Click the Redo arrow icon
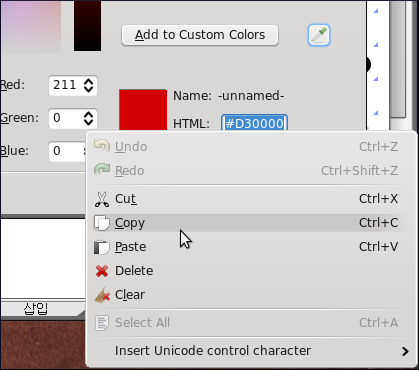 click(102, 170)
